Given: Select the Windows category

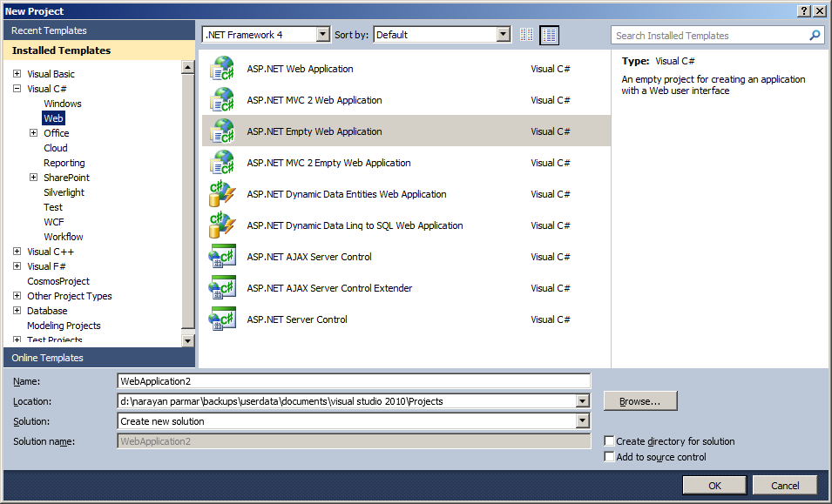Looking at the screenshot, I should tap(63, 104).
